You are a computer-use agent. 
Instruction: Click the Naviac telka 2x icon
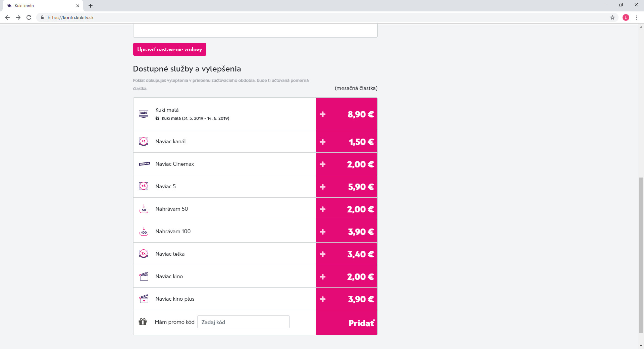pyautogui.click(x=144, y=254)
